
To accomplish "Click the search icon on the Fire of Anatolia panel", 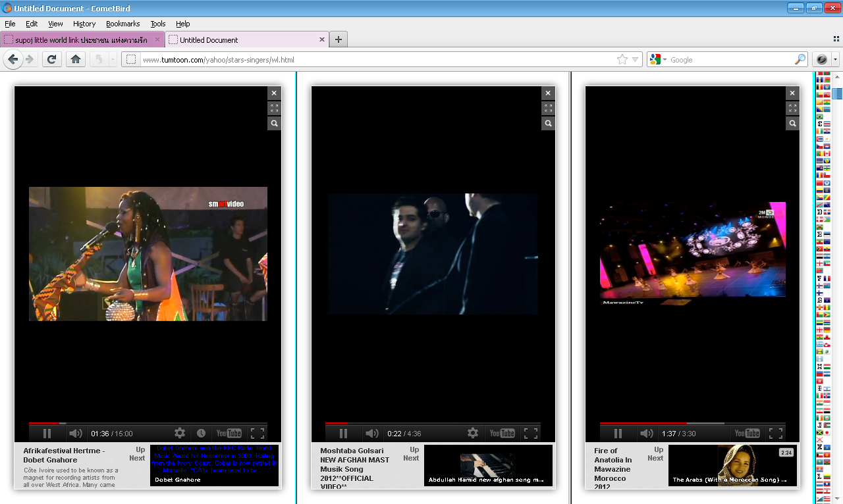I will pos(793,123).
